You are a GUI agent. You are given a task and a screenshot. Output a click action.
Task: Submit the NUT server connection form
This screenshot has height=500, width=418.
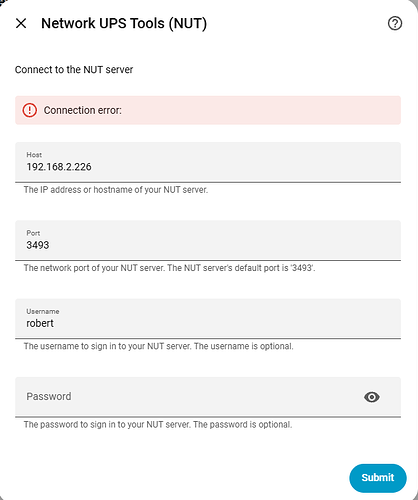pyautogui.click(x=378, y=478)
